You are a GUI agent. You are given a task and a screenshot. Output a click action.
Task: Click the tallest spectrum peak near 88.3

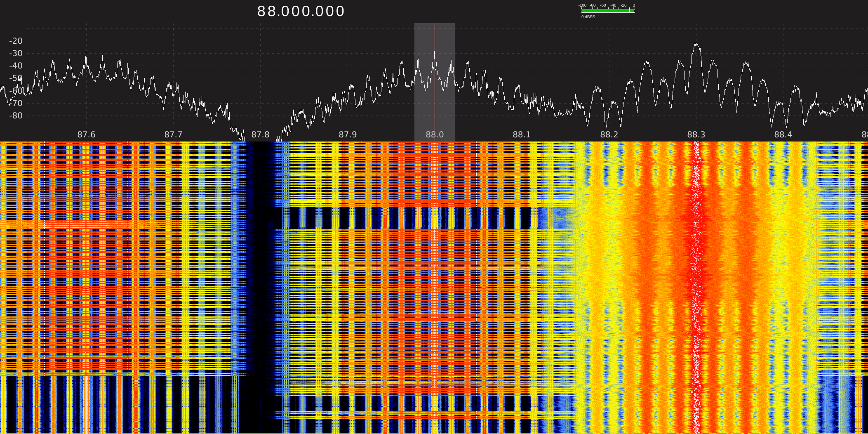click(696, 43)
